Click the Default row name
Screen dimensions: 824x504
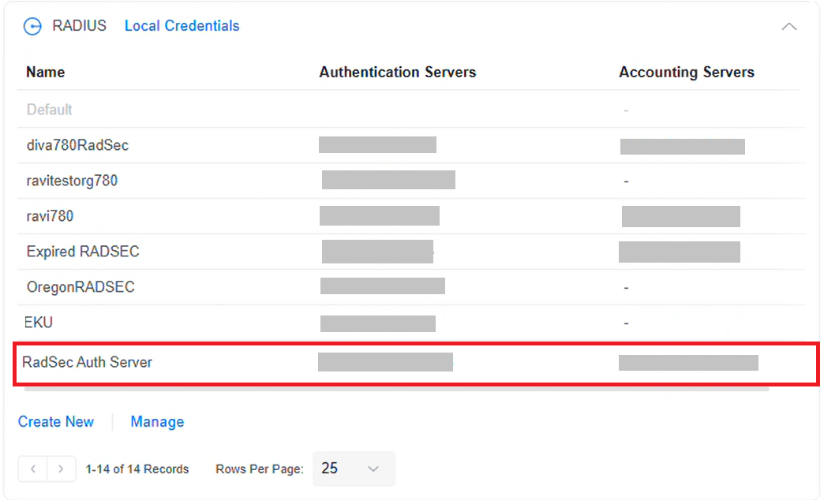click(x=49, y=110)
